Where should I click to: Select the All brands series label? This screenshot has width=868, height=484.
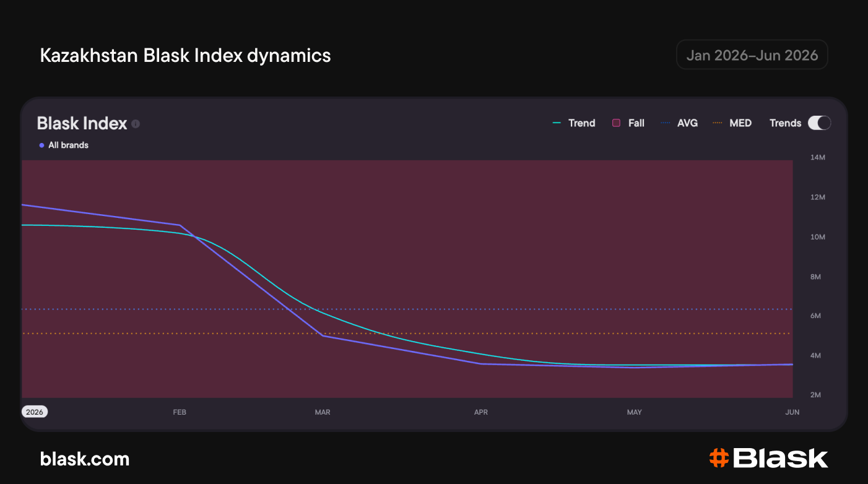pyautogui.click(x=64, y=145)
